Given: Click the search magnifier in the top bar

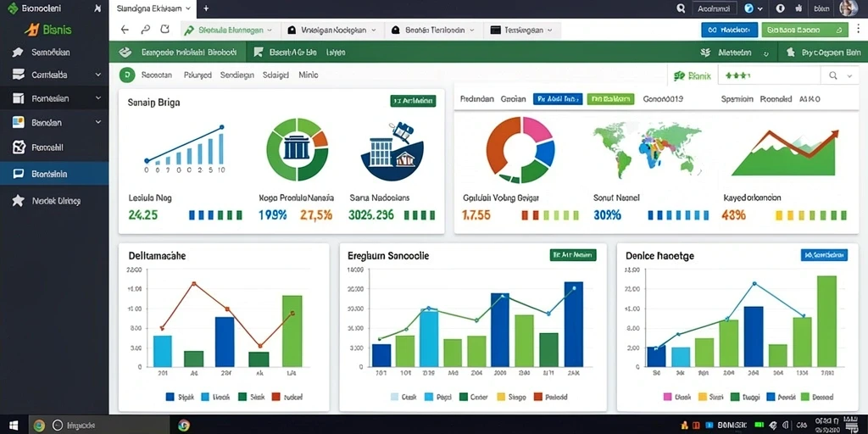Looking at the screenshot, I should pos(681,8).
